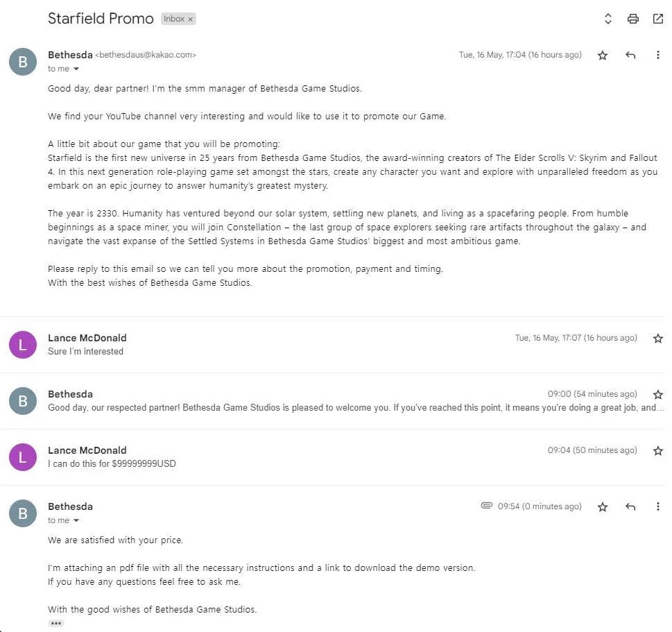Image resolution: width=672 pixels, height=632 pixels.
Task: Show trimmed content with the ellipsis button
Action: [x=56, y=623]
